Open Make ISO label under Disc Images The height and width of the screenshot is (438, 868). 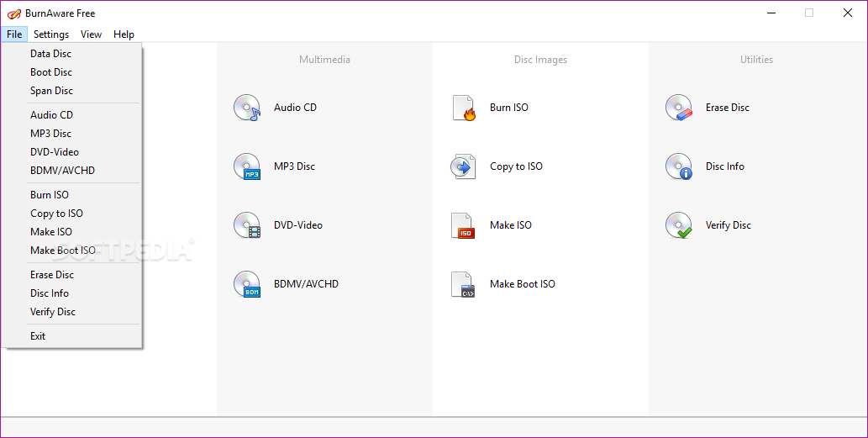510,224
